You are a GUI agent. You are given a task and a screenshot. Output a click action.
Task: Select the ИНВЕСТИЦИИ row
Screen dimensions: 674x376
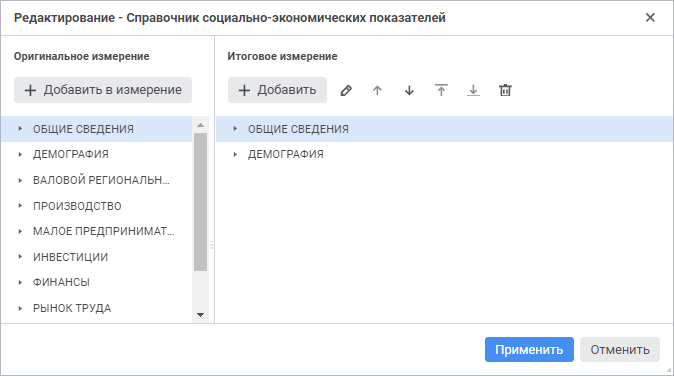coord(96,257)
